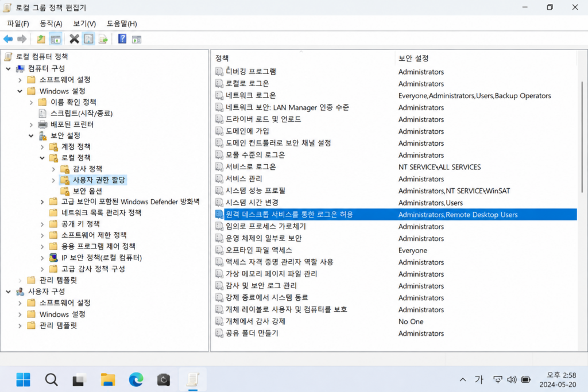
Task: Click the Show/Hide action pane icon
Action: 137,39
